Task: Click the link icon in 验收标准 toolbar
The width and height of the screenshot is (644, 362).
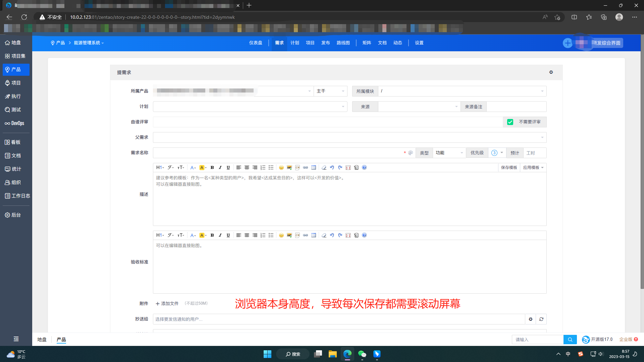Action: coord(305,235)
